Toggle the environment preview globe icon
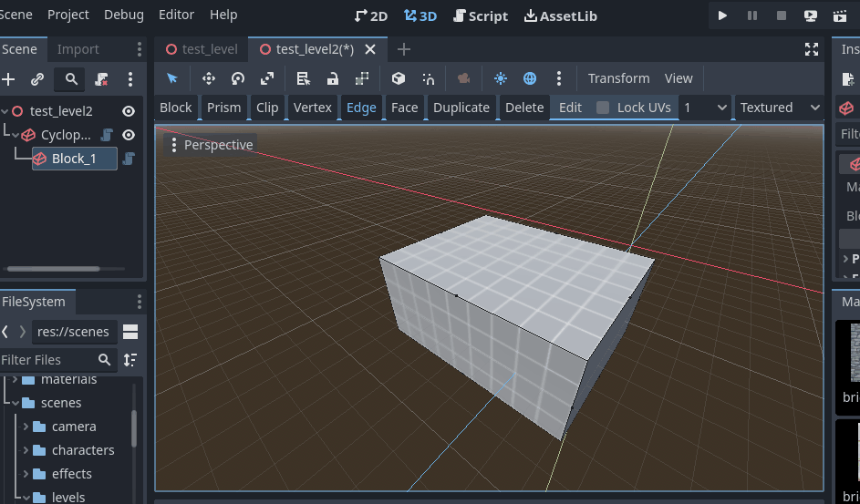This screenshot has width=860, height=504. pos(529,78)
